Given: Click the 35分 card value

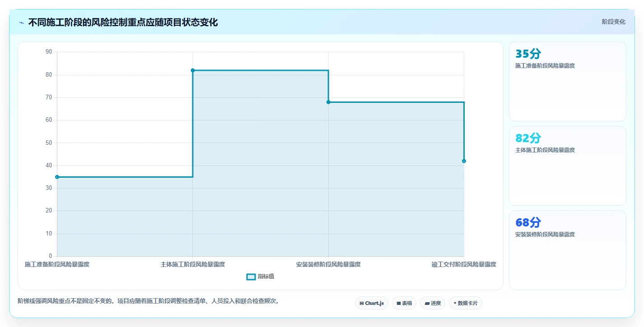Looking at the screenshot, I should point(528,54).
